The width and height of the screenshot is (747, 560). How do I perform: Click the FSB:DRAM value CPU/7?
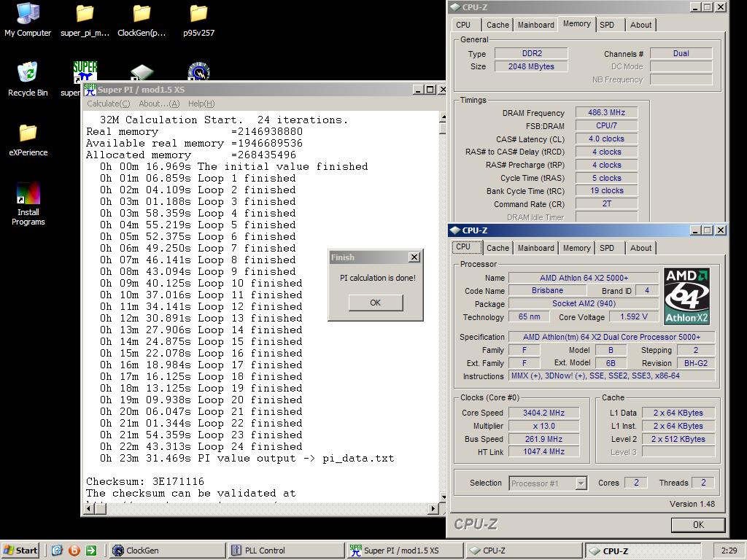pos(606,125)
